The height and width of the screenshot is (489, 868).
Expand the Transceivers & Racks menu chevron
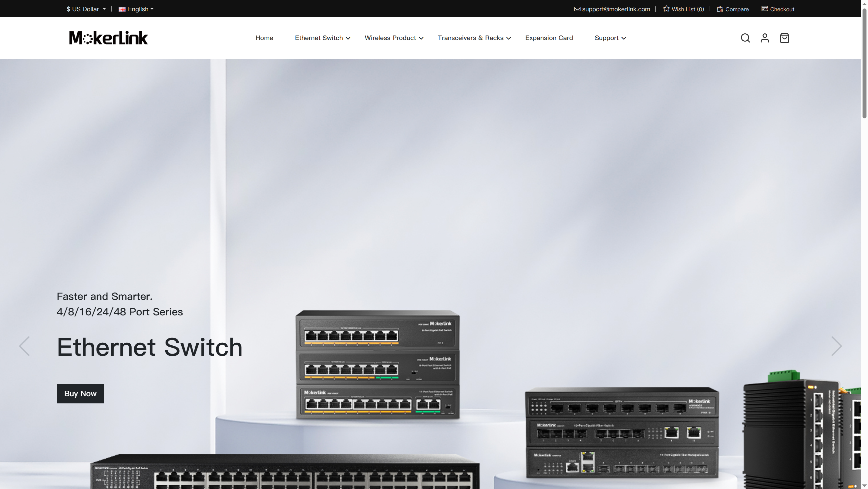click(x=509, y=39)
